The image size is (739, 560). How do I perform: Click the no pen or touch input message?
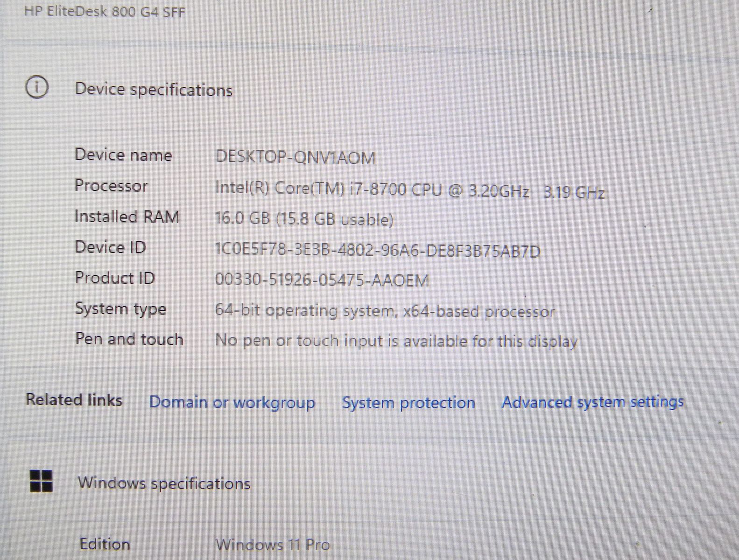coord(396,341)
